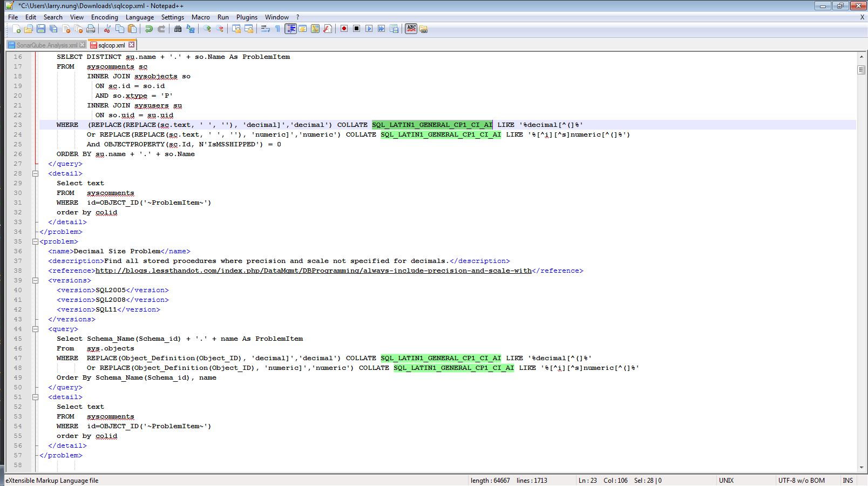The height and width of the screenshot is (486, 868).
Task: Toggle synchronized vertical scrolling icon
Action: tap(236, 29)
